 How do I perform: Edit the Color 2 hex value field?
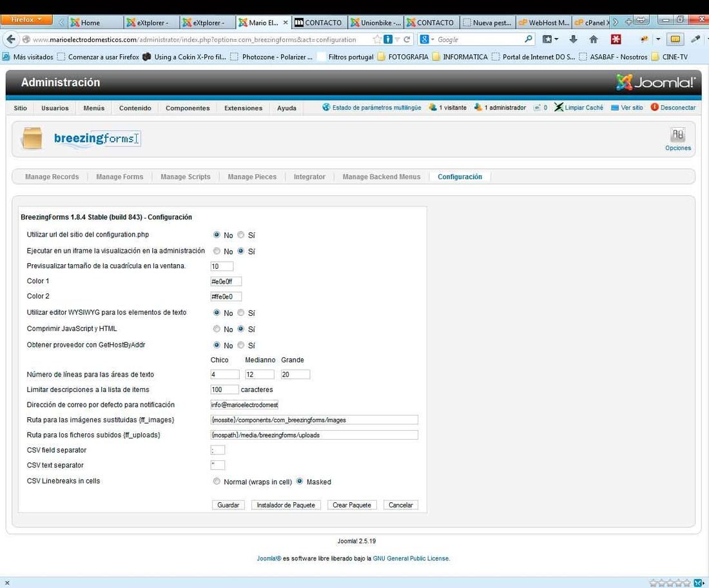[x=226, y=297]
